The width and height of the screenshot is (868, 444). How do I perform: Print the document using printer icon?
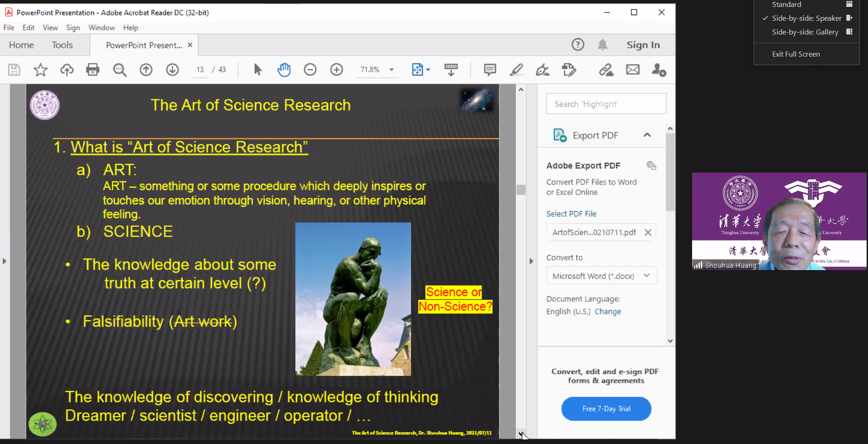pos(93,70)
